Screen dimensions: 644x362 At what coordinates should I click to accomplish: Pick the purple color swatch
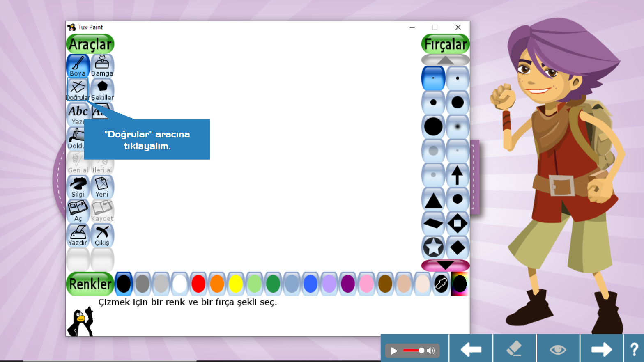[348, 284]
